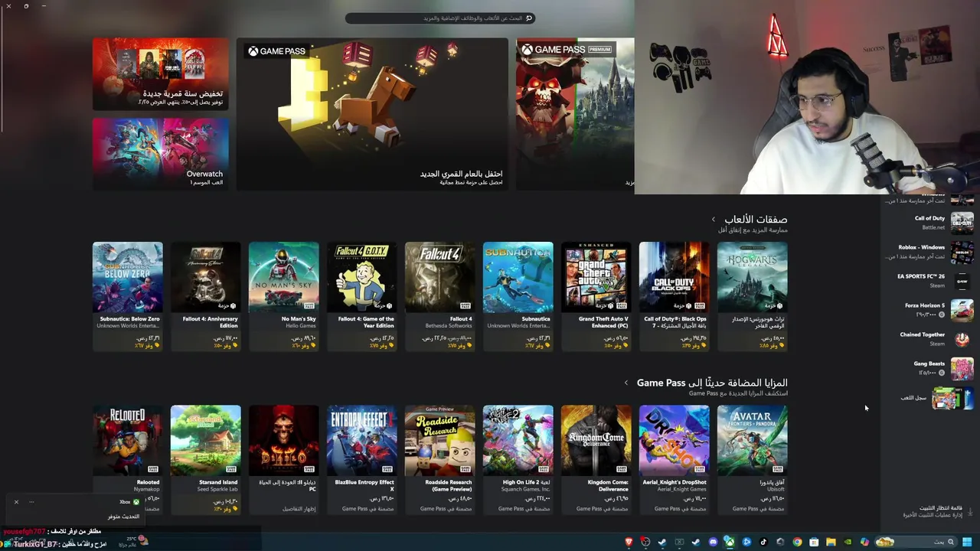Viewport: 980px width, 551px height.
Task: Open the Avatar Frontiers of Pandora tile
Action: coord(753,459)
